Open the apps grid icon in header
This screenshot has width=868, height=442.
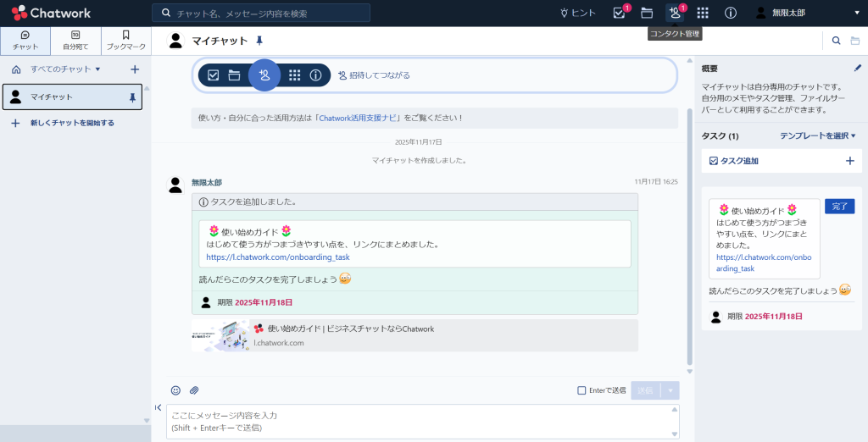(703, 13)
